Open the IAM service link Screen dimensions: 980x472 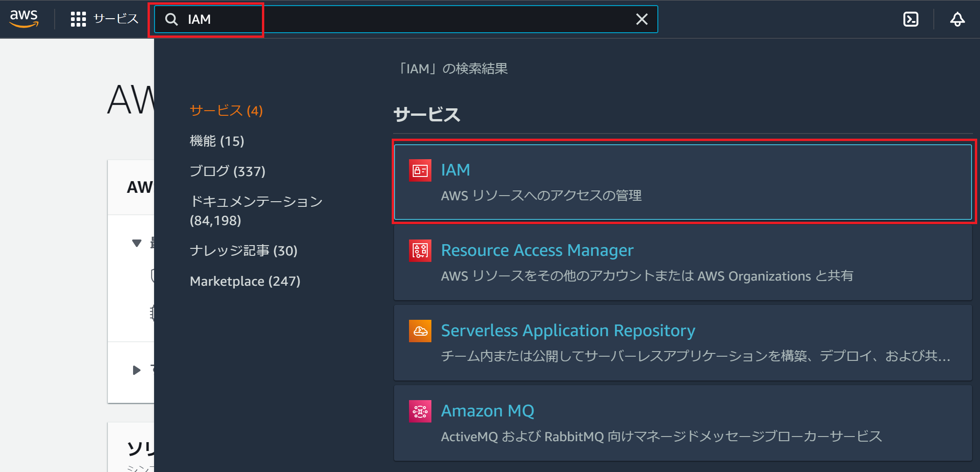pyautogui.click(x=455, y=170)
